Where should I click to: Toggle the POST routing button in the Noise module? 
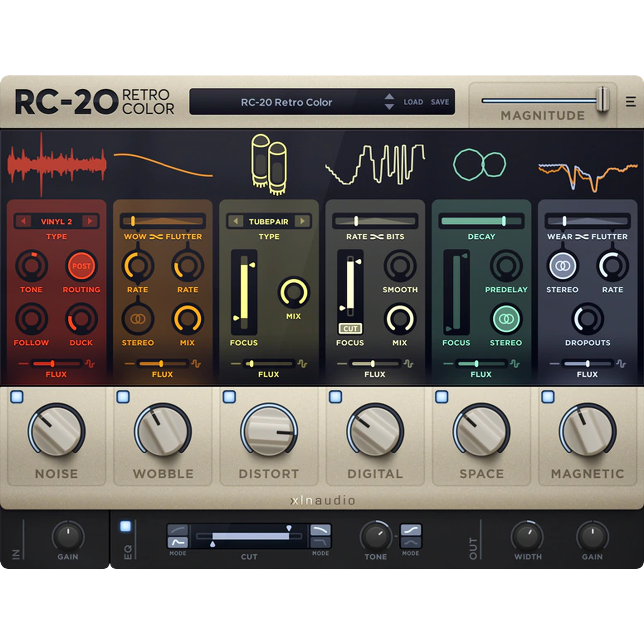tap(82, 267)
